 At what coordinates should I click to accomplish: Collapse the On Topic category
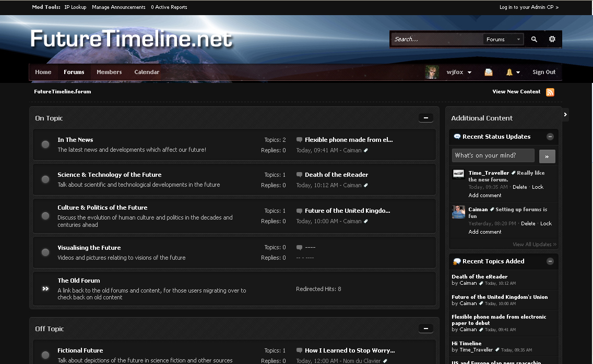[426, 118]
